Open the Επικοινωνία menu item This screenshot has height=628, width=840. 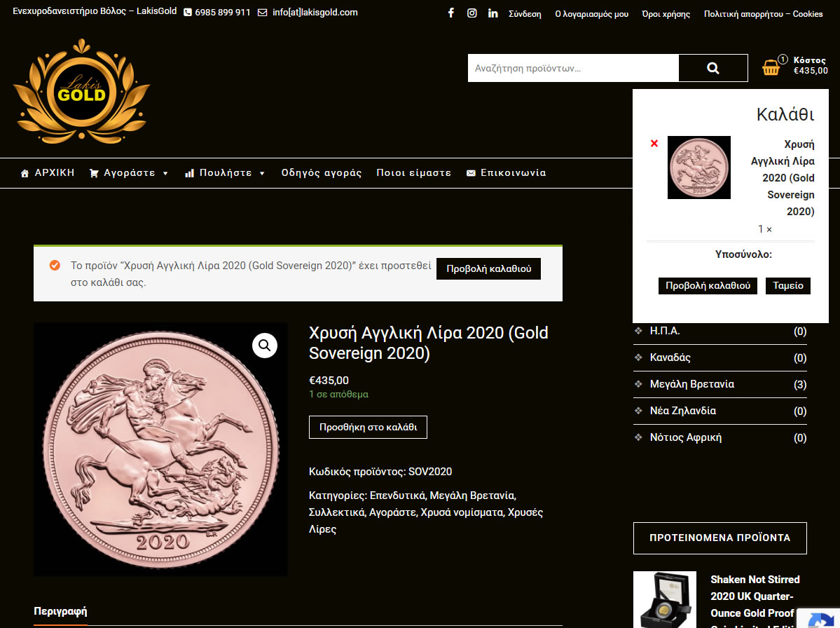[507, 173]
